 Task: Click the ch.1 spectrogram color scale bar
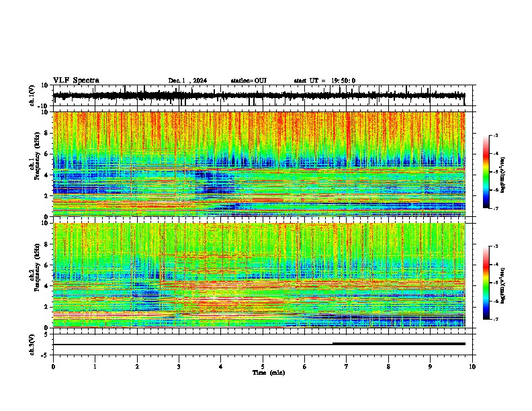[x=486, y=172]
